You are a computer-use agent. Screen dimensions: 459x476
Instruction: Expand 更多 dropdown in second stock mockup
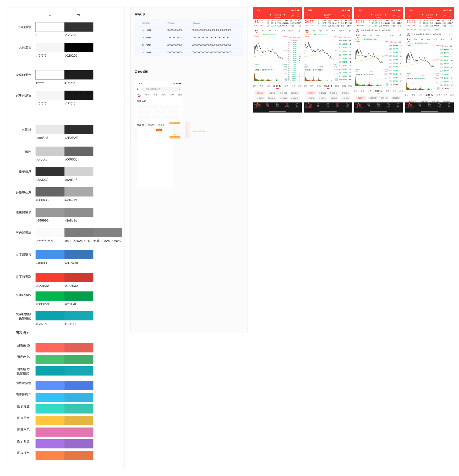point(341,31)
